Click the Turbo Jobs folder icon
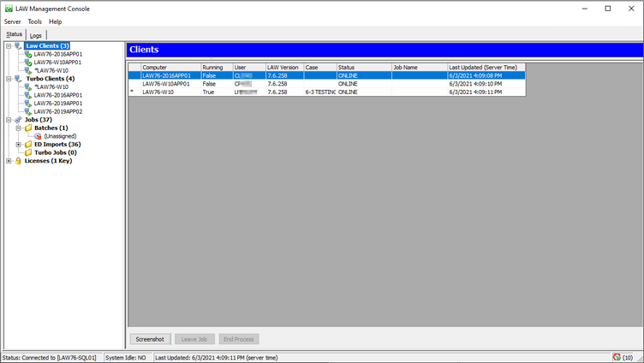The width and height of the screenshot is (644, 363). [28, 152]
